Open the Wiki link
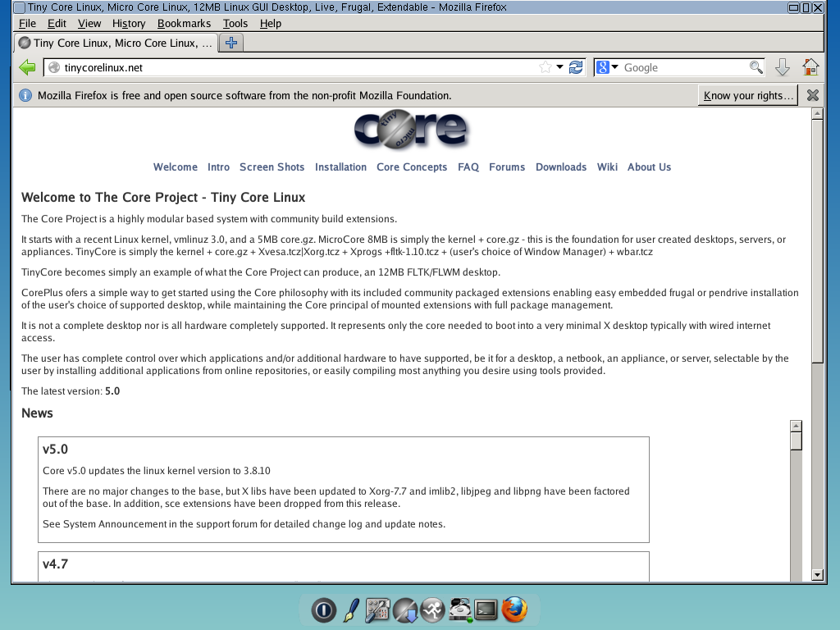 tap(607, 167)
